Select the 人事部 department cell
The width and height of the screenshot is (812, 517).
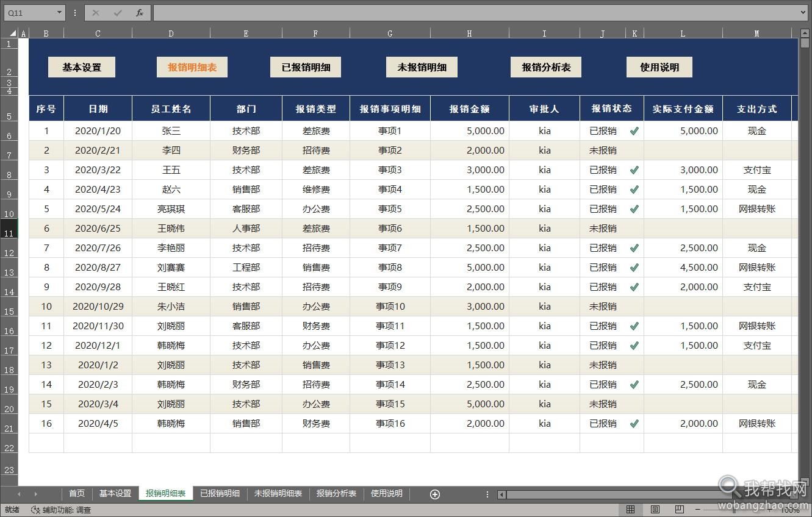[246, 228]
